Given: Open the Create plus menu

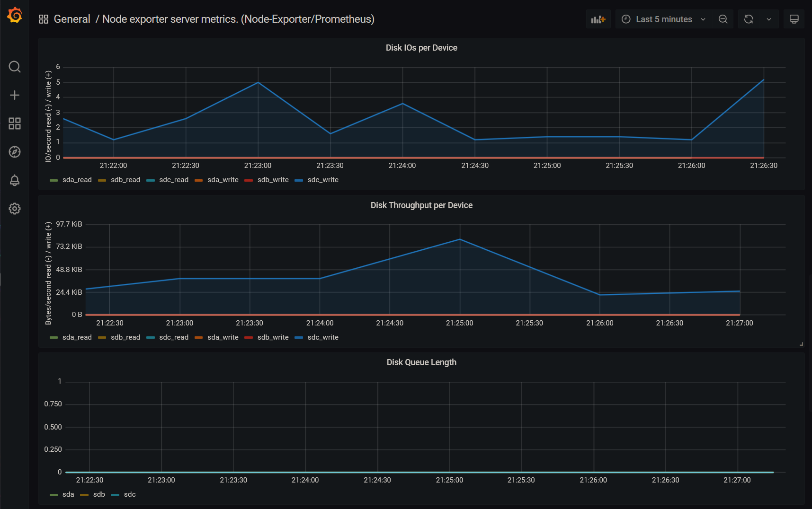Looking at the screenshot, I should click(x=15, y=95).
